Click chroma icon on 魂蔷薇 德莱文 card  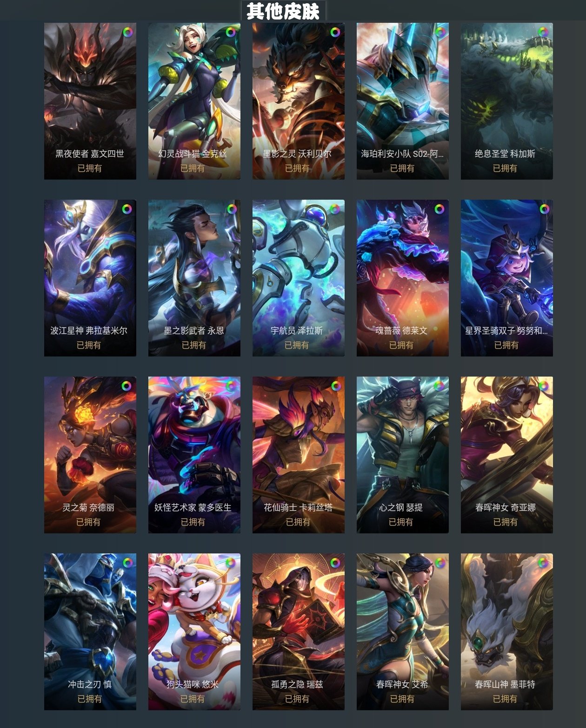click(x=439, y=209)
